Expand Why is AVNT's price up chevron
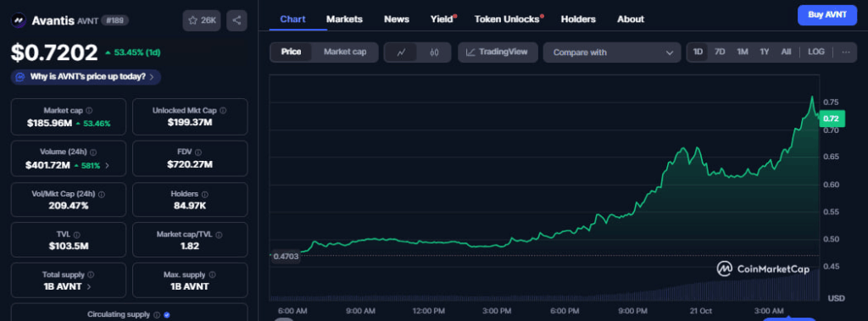The width and height of the screenshot is (868, 321). click(x=152, y=77)
